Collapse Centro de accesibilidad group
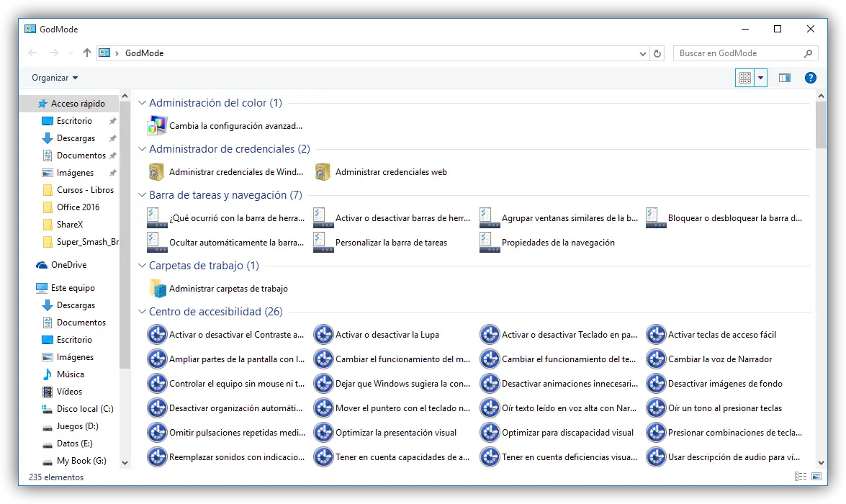This screenshot has height=504, width=846. point(142,311)
